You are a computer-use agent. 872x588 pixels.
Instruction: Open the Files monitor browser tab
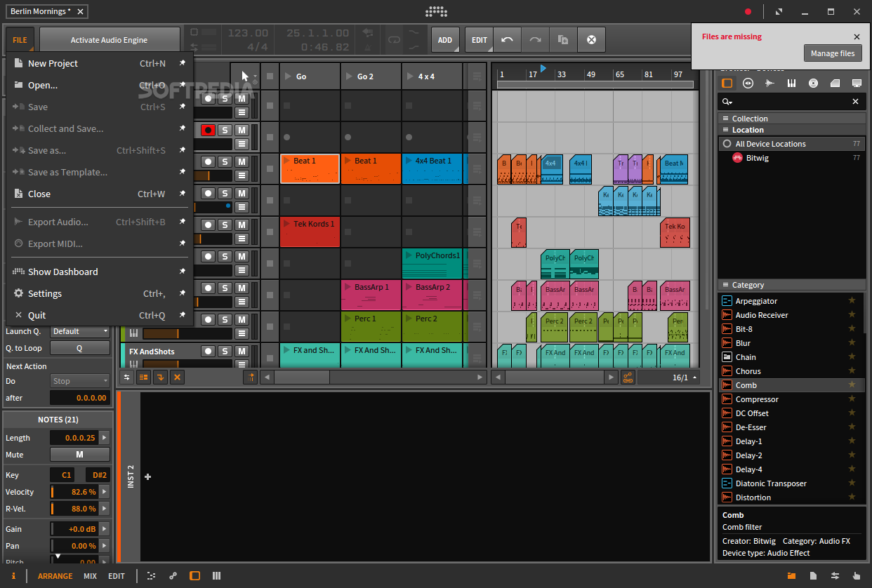pyautogui.click(x=857, y=83)
